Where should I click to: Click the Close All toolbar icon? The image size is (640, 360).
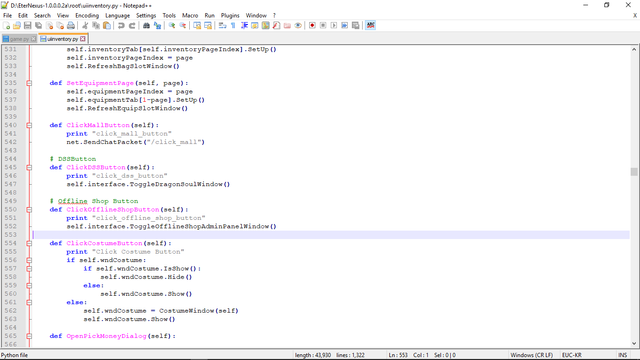tap(60, 25)
